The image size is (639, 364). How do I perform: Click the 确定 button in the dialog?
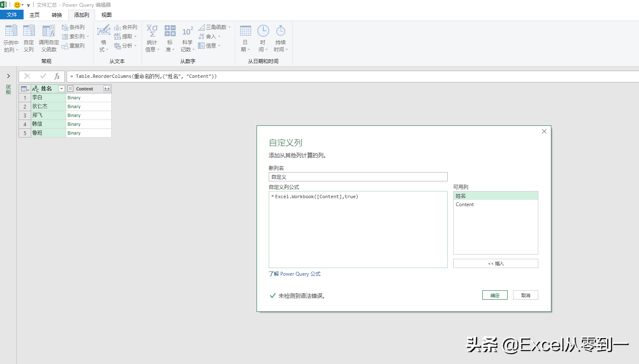click(x=495, y=295)
